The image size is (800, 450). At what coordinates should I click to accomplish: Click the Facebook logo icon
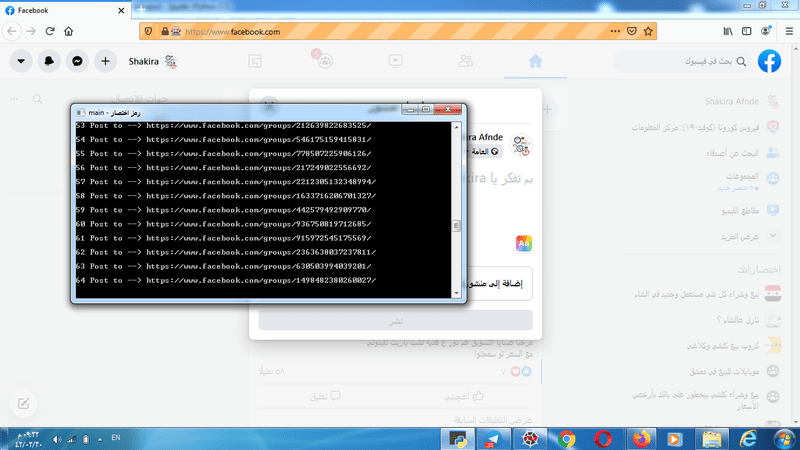[769, 61]
